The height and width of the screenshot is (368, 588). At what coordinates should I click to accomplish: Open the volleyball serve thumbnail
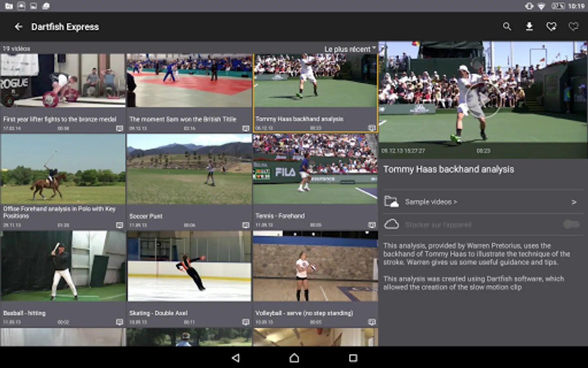(x=315, y=266)
